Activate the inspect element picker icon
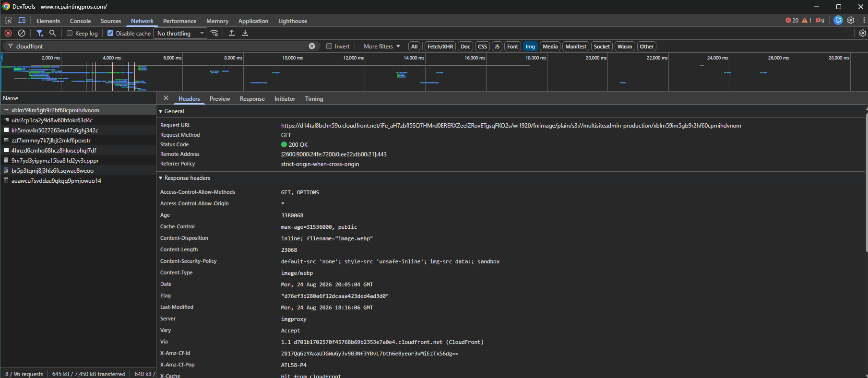 [x=8, y=21]
